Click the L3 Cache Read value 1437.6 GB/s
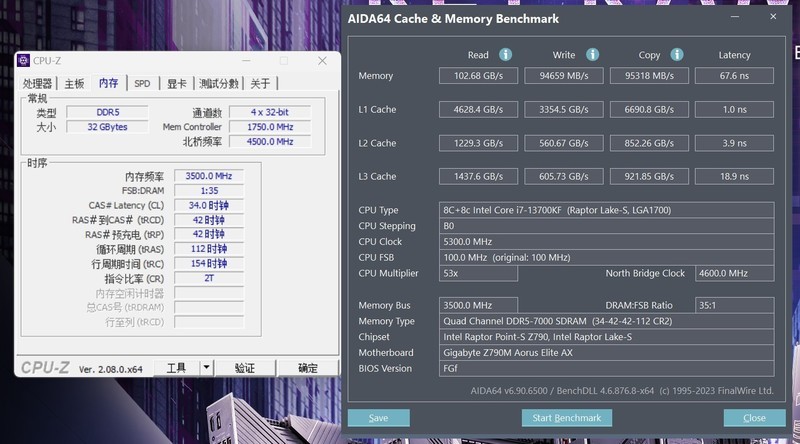This screenshot has width=800, height=444. [479, 176]
